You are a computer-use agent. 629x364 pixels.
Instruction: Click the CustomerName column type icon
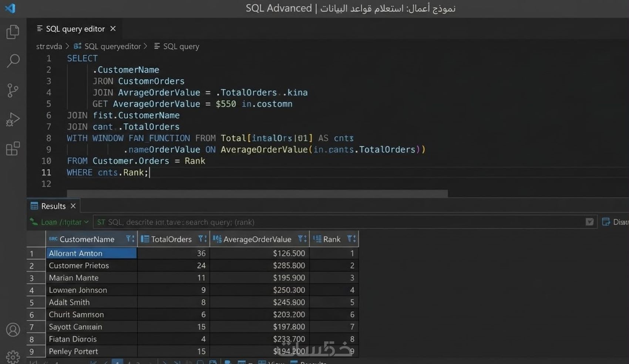point(53,239)
